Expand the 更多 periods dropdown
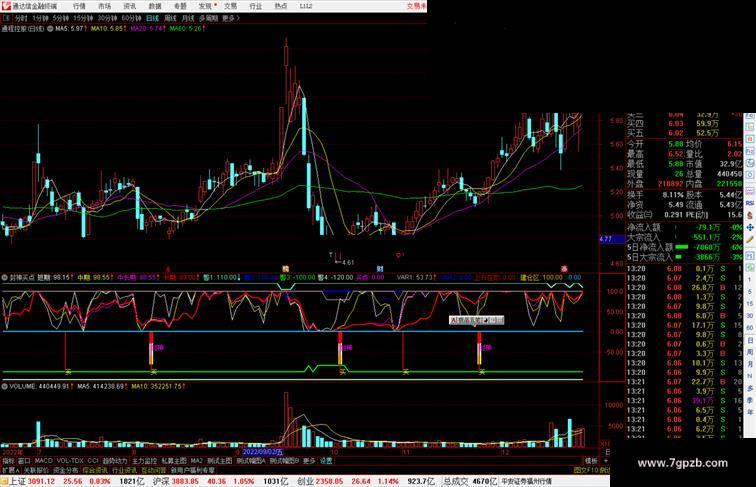 [231, 18]
